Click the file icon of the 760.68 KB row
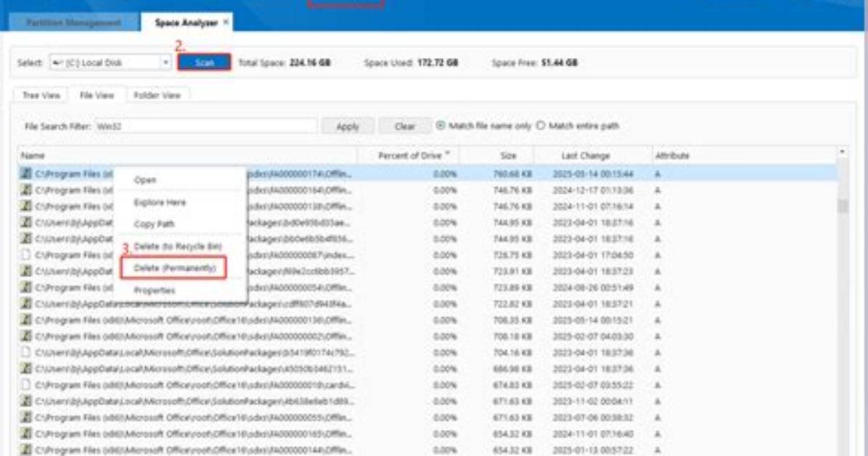 26,174
